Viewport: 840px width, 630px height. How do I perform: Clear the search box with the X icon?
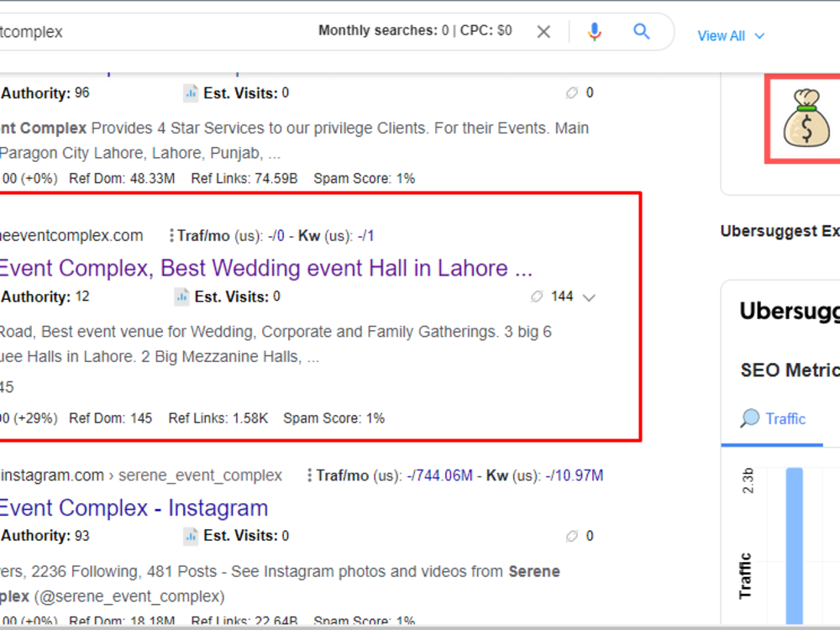[543, 32]
